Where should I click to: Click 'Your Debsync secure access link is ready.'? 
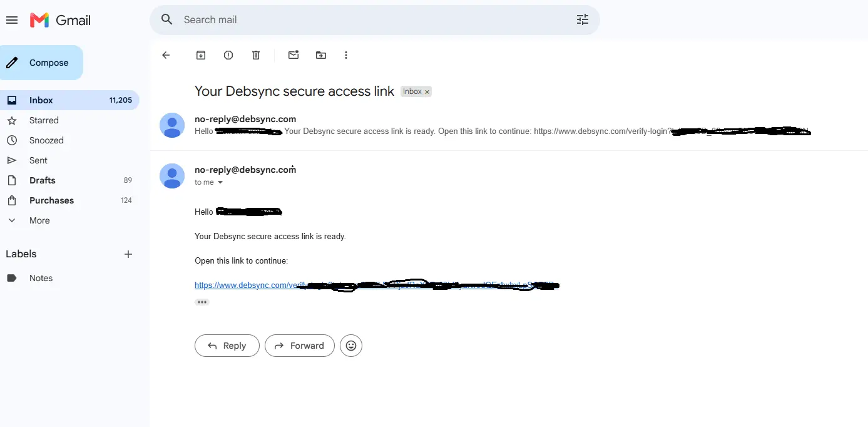click(270, 237)
